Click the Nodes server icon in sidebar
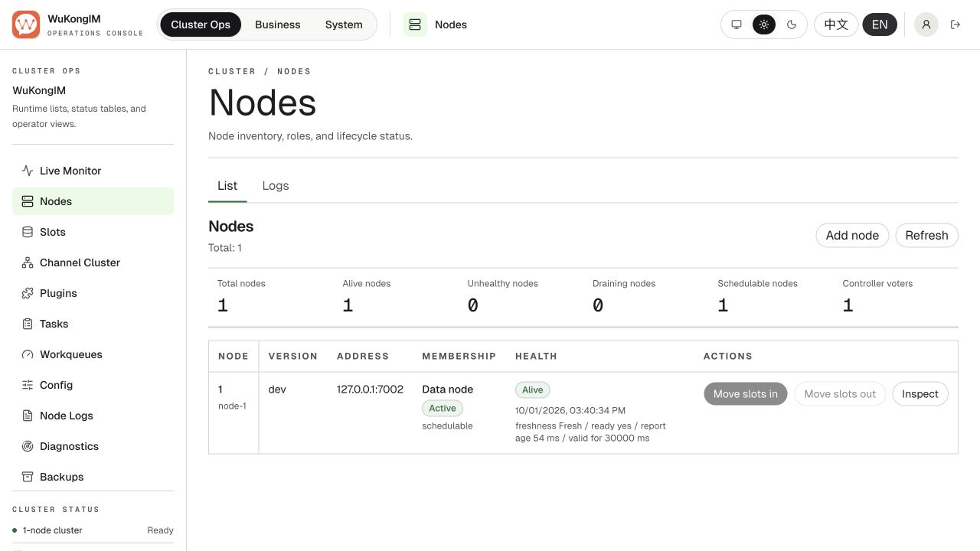 pos(28,201)
